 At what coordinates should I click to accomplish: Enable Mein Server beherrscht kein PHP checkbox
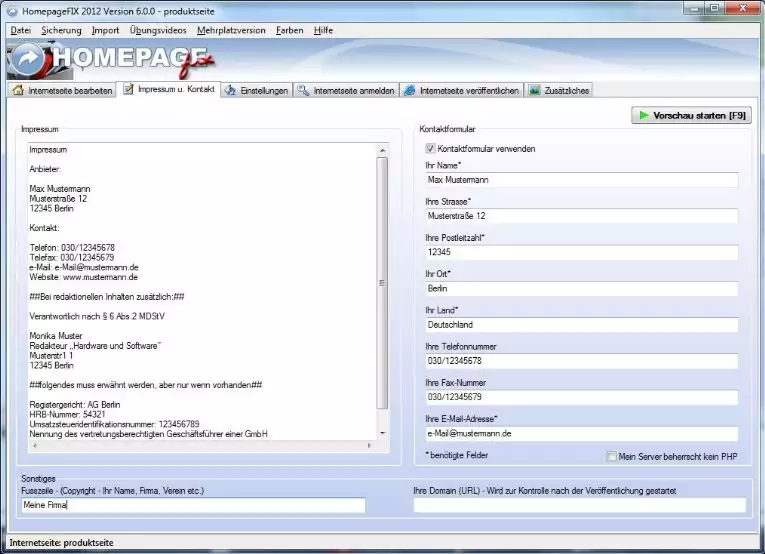tap(611, 456)
